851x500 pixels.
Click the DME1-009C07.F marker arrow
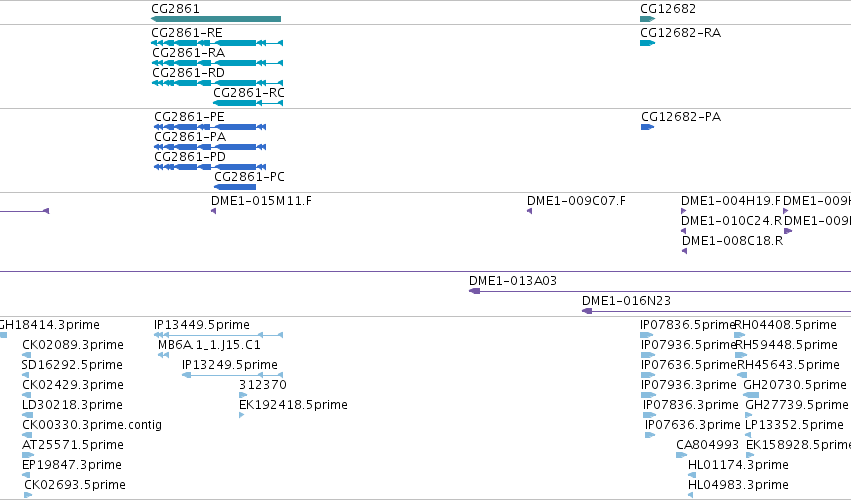(x=529, y=211)
